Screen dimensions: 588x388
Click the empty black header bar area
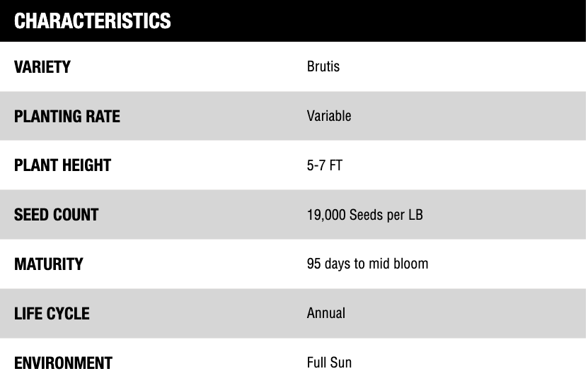click(382, 21)
